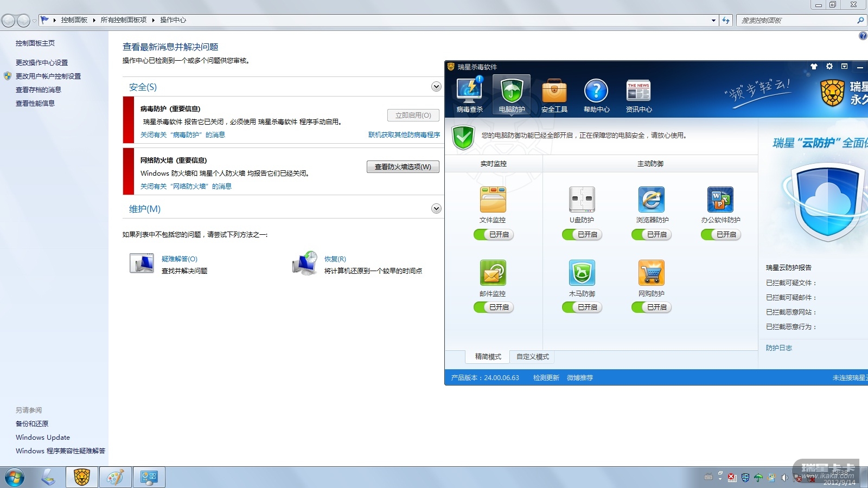Click the Control Panel help question icon
The height and width of the screenshot is (488, 868).
[863, 36]
